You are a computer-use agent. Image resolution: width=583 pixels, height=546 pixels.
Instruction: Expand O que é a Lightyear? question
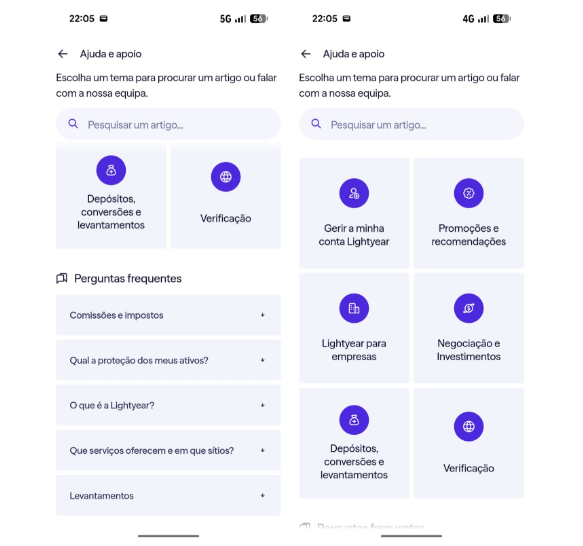coord(168,405)
